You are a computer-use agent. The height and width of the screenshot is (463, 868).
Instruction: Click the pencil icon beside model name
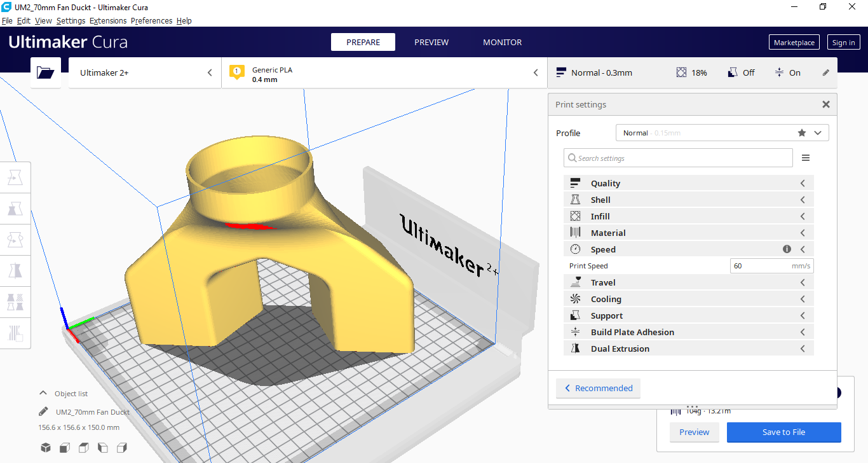(43, 411)
